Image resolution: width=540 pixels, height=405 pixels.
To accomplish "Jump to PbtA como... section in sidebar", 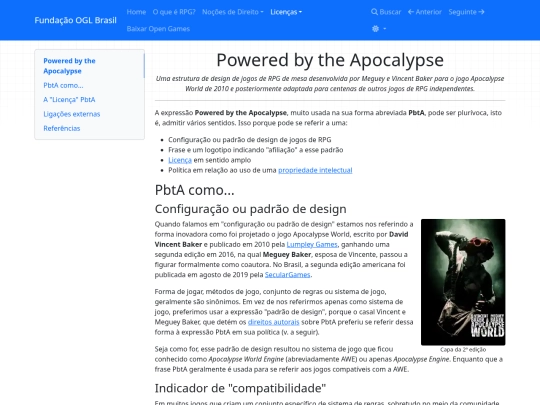I will tap(63, 85).
